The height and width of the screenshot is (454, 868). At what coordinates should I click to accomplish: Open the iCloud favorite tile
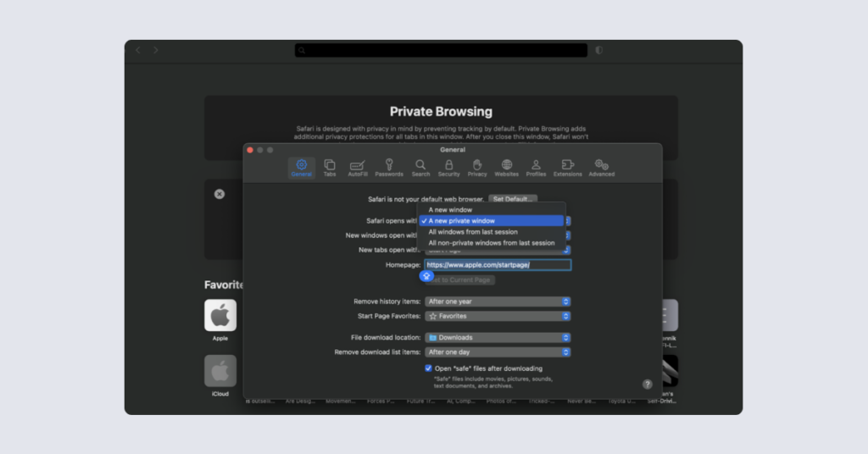220,370
